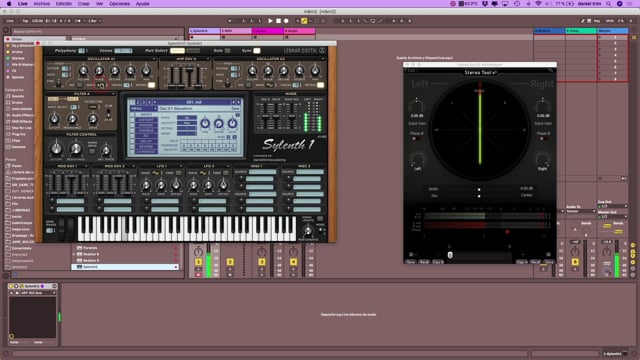The image size is (640, 360).
Task: Click the LFO 1 wave shape icon
Action: tap(156, 173)
